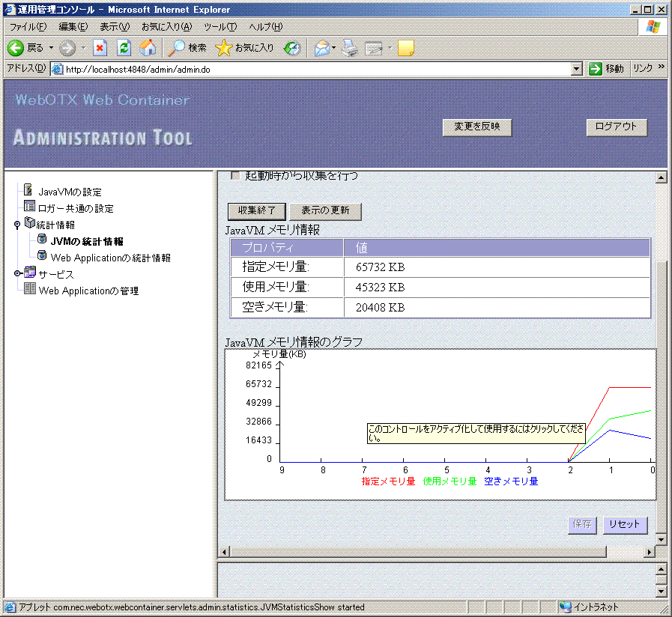Activate the JavaVM memory graph applet
Screen dimensions: 672x617
tap(441, 425)
